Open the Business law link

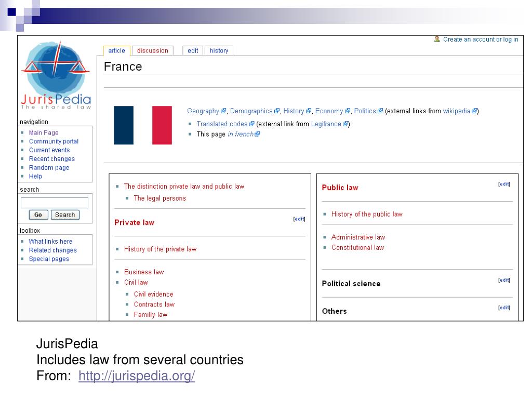[144, 272]
